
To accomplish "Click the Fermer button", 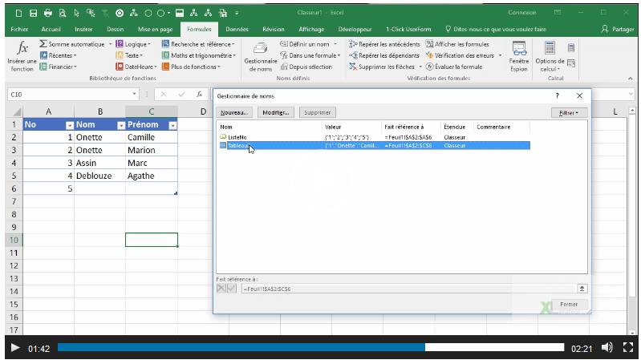I will click(x=569, y=304).
